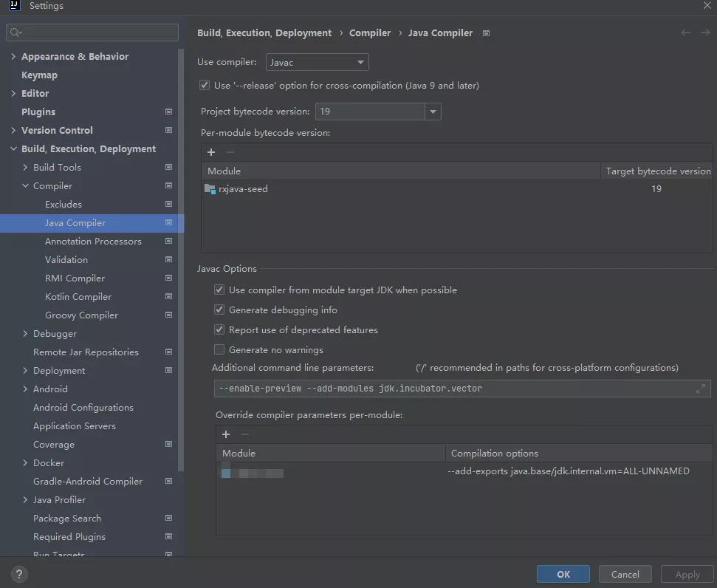The width and height of the screenshot is (717, 588).
Task: Click the project icon next to Plugins
Action: pyautogui.click(x=169, y=112)
